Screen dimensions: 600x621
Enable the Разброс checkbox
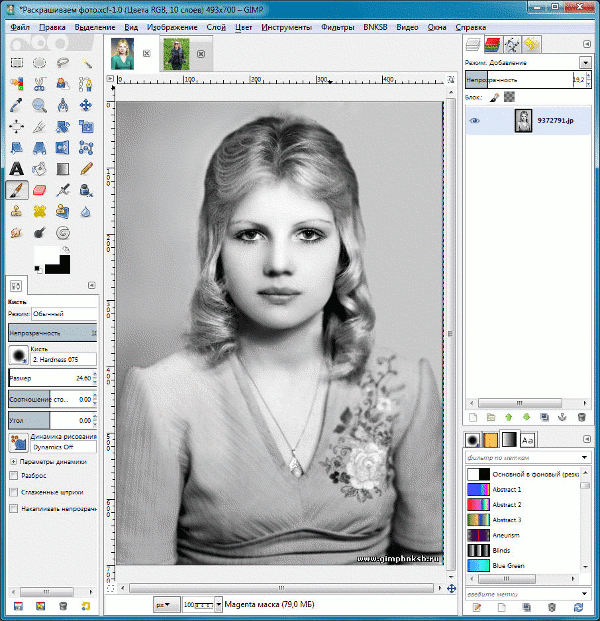click(13, 477)
